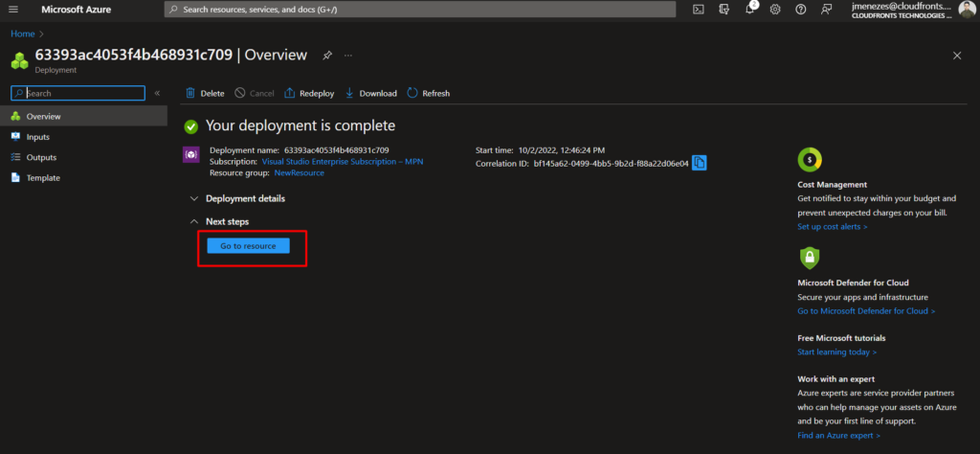Copy the Correlation ID to clipboard
The image size is (980, 454).
700,163
